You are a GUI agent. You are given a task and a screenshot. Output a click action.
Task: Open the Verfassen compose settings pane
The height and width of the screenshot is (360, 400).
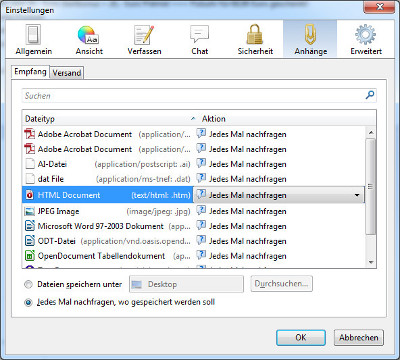(144, 39)
